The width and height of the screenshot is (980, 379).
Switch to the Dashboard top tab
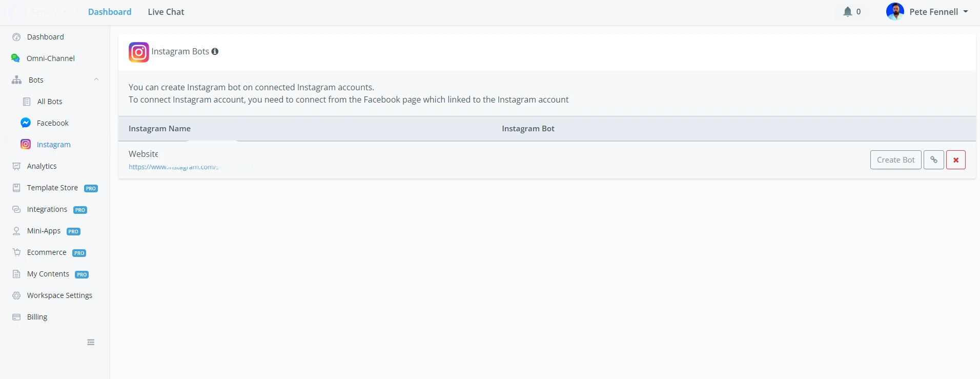[x=110, y=12]
